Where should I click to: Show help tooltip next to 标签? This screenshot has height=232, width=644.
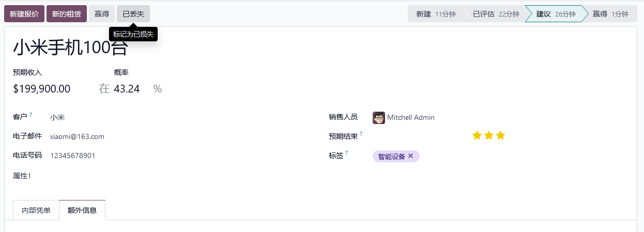[x=347, y=152]
